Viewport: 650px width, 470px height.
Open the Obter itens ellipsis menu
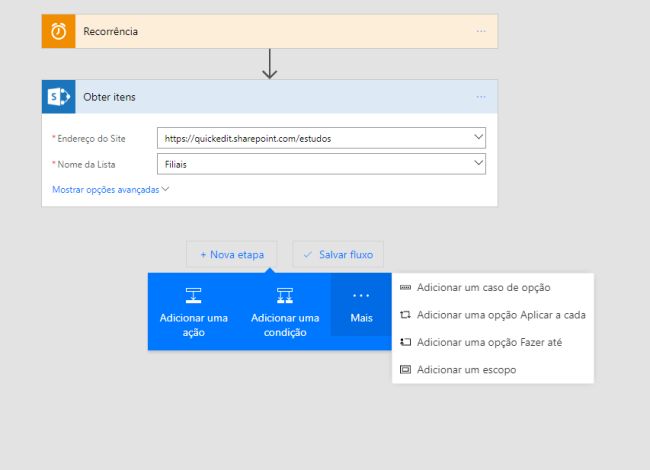(481, 97)
